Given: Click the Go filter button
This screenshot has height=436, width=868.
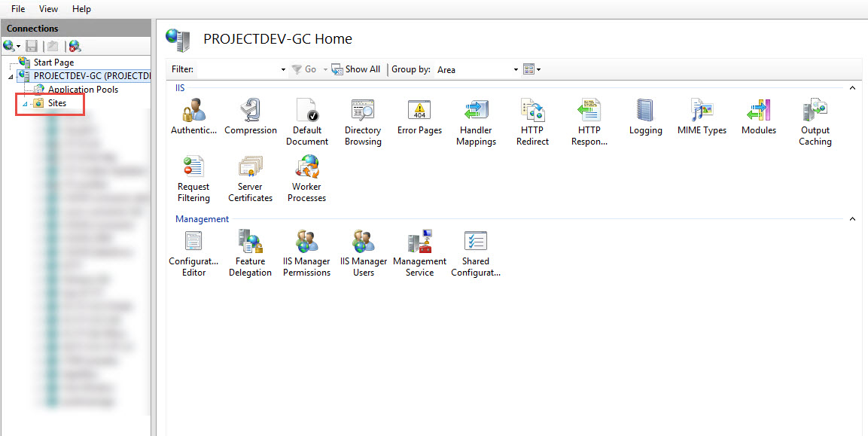Looking at the screenshot, I should (x=306, y=69).
